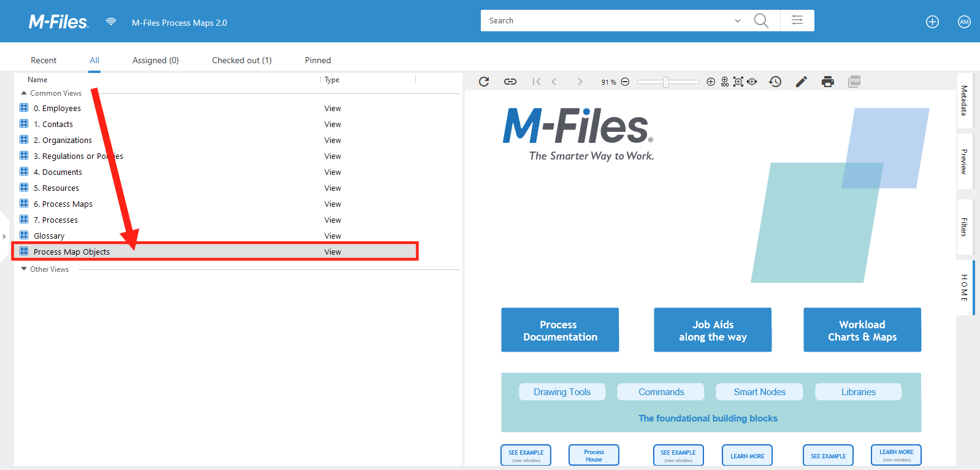Click the magnifier search button
Screen dimensions: 980x470
pos(761,20)
